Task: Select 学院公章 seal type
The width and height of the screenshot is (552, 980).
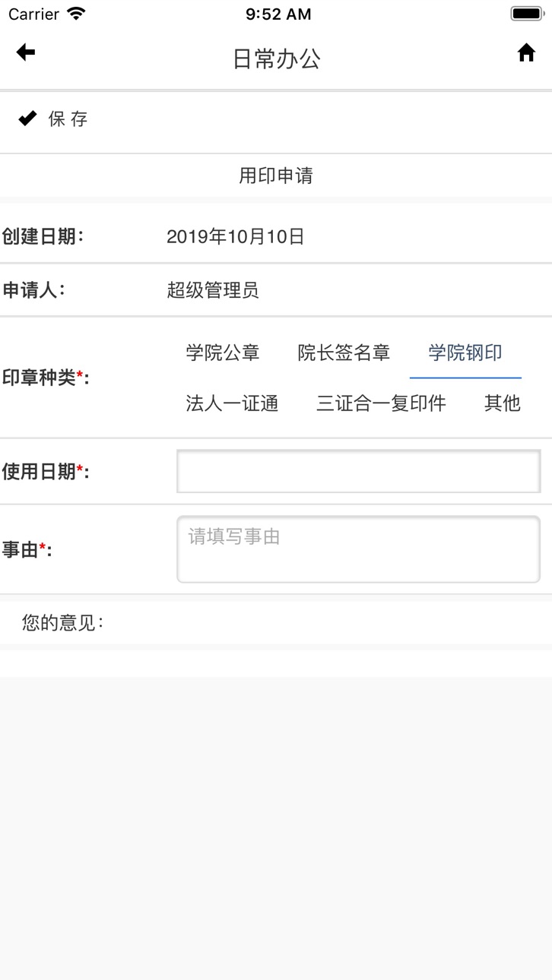Action: click(223, 353)
